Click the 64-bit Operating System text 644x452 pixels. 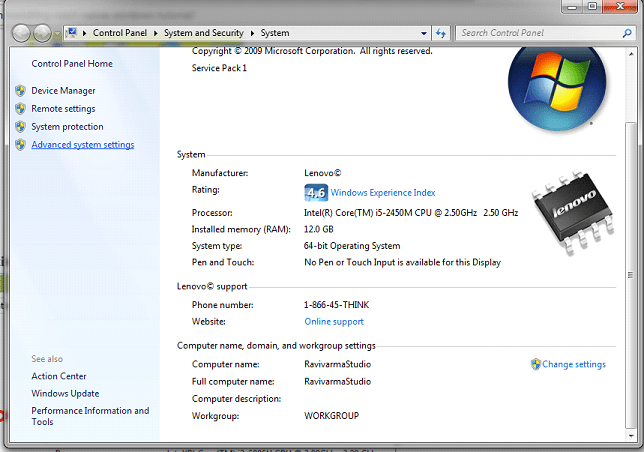click(x=352, y=246)
